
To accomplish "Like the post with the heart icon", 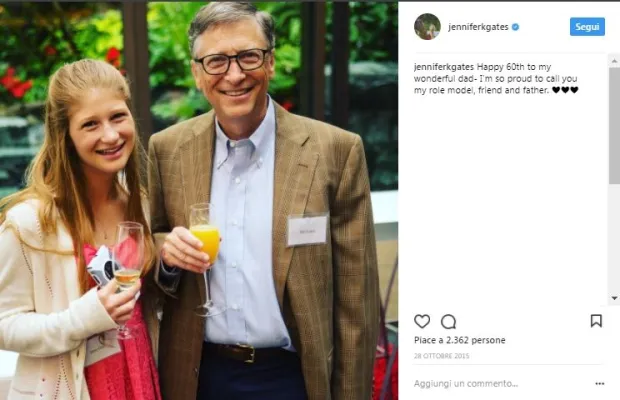I will tap(422, 321).
